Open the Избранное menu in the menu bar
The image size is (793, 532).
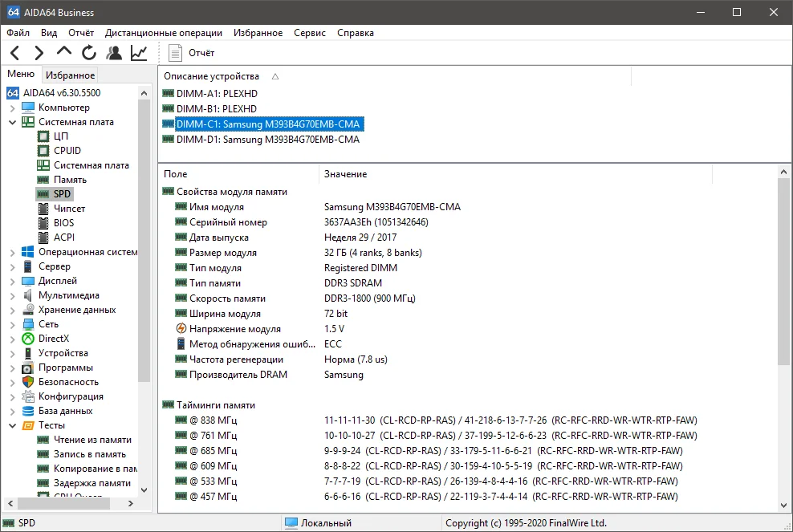[x=258, y=33]
